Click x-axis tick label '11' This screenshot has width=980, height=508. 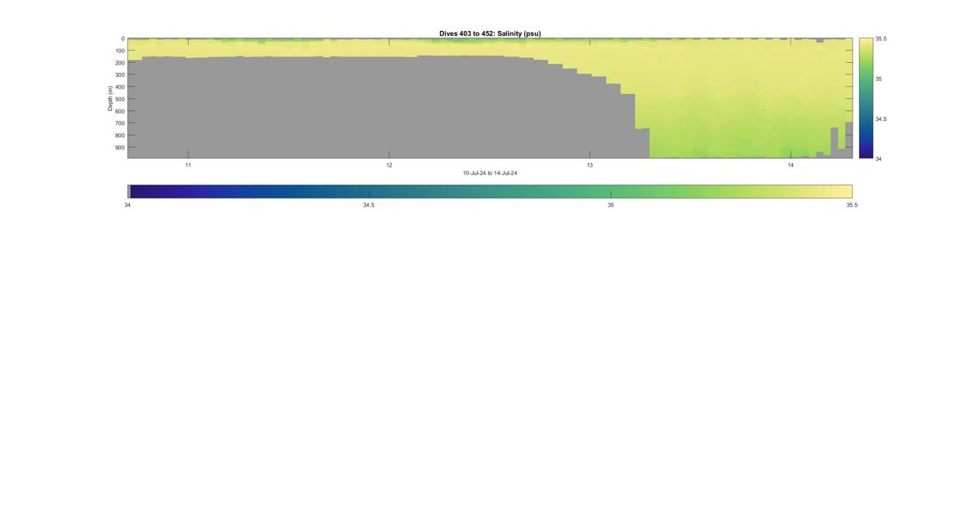click(x=188, y=165)
